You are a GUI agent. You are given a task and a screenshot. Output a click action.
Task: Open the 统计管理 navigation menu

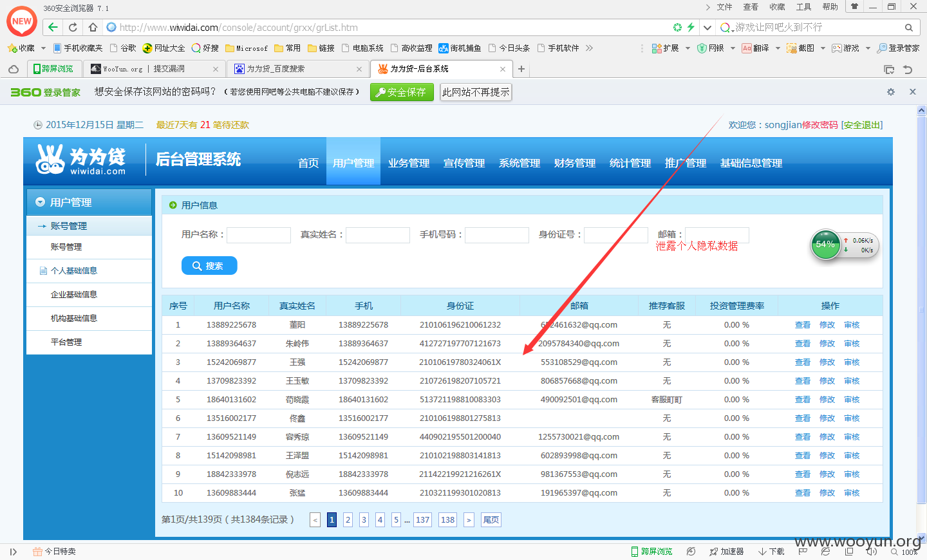pos(630,163)
